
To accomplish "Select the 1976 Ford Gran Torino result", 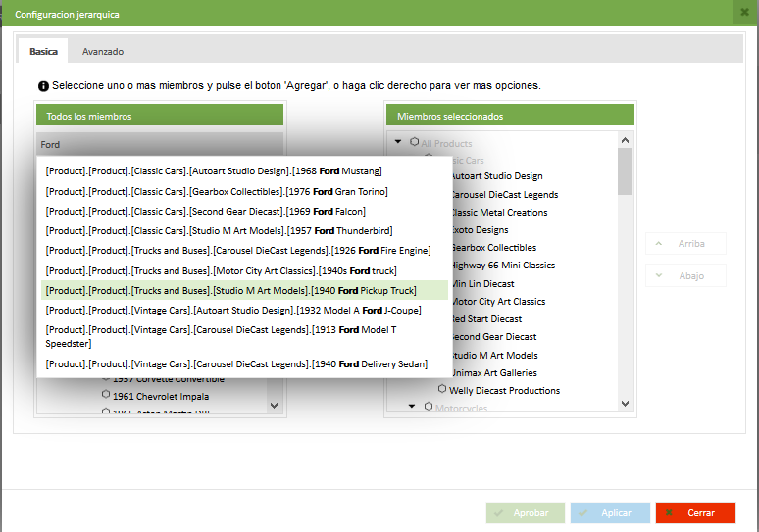I will coord(216,190).
